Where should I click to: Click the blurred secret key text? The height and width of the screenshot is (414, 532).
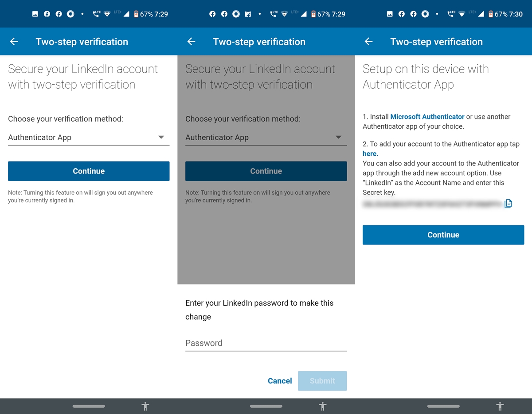(432, 204)
